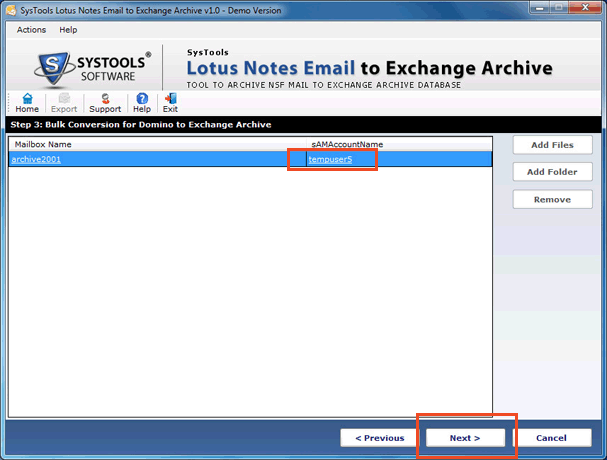
Task: Minimize the application window
Action: coord(540,8)
